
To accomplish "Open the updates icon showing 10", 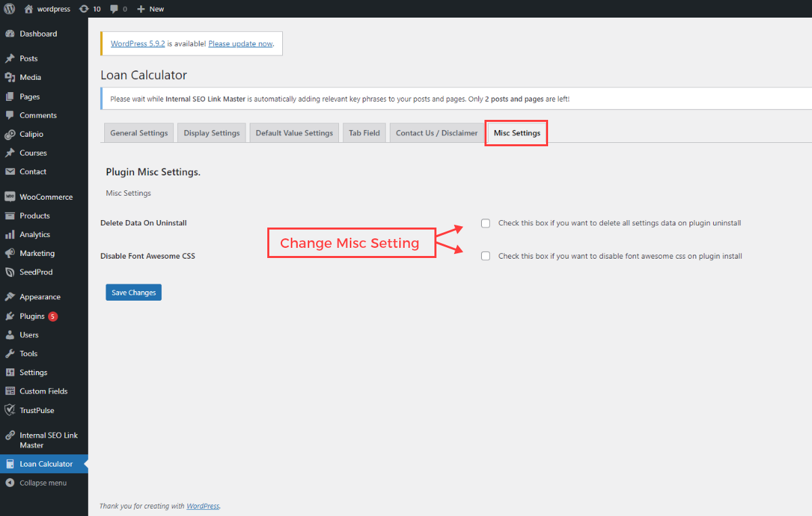I will point(83,9).
